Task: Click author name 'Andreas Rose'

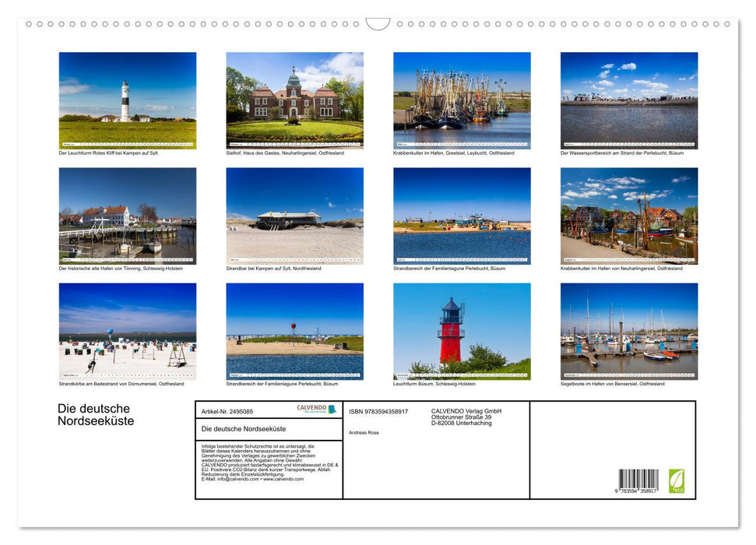Action: tap(364, 433)
